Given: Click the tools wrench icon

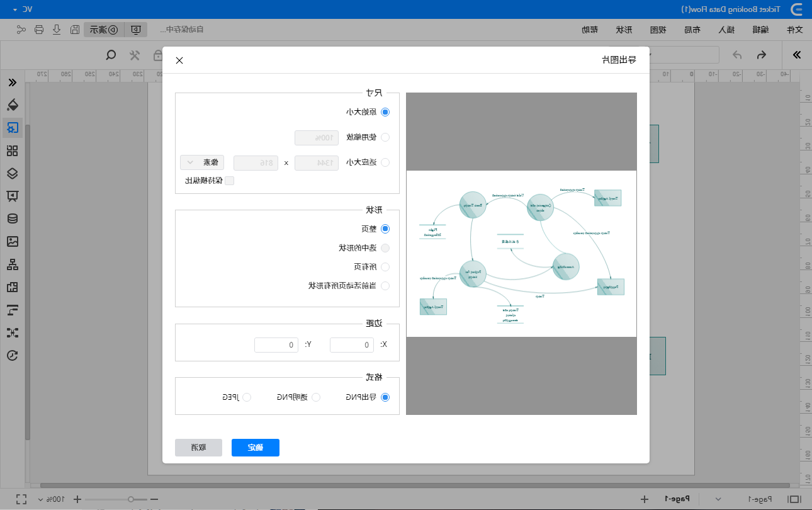Looking at the screenshot, I should (x=135, y=55).
